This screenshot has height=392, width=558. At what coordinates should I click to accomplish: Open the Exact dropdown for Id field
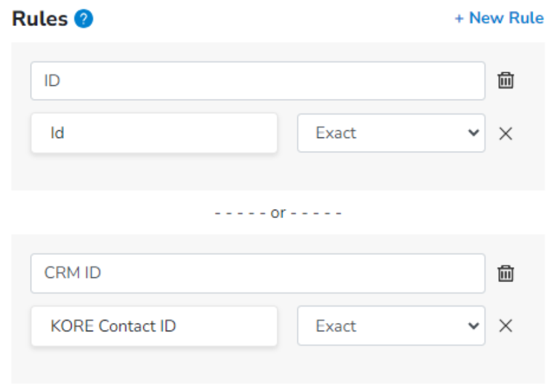point(391,133)
